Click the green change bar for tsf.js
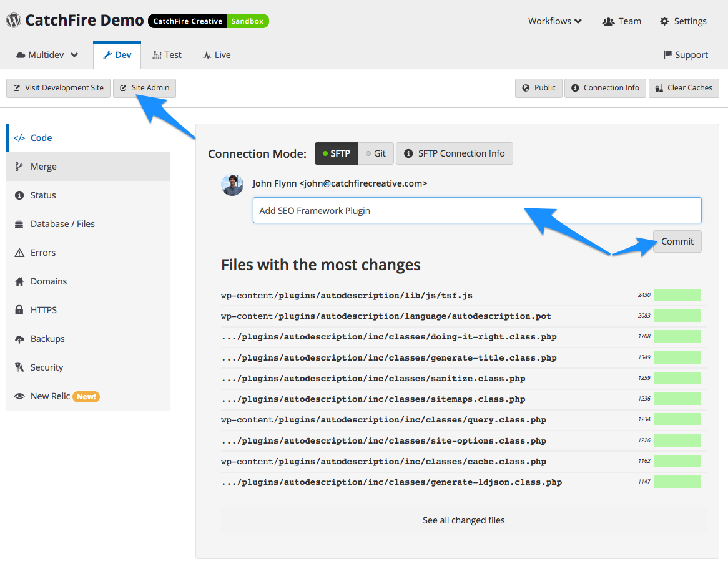The image size is (728, 564). click(677, 295)
